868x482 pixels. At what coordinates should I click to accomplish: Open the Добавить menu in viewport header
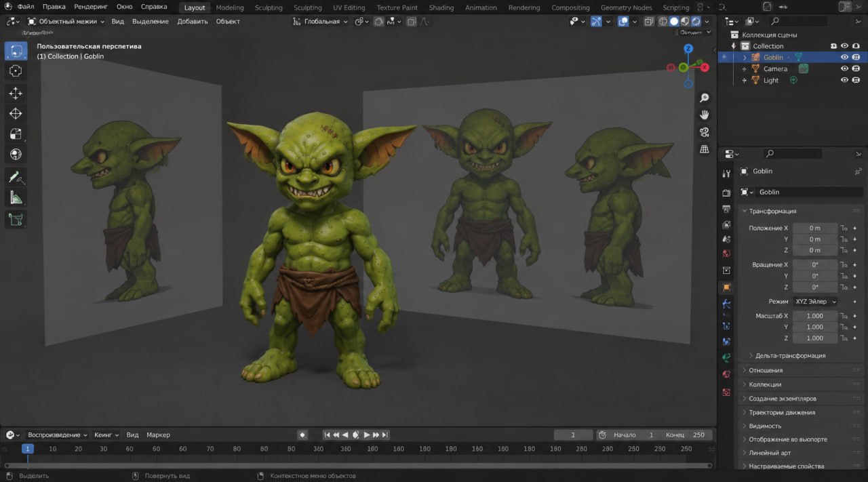coord(193,21)
